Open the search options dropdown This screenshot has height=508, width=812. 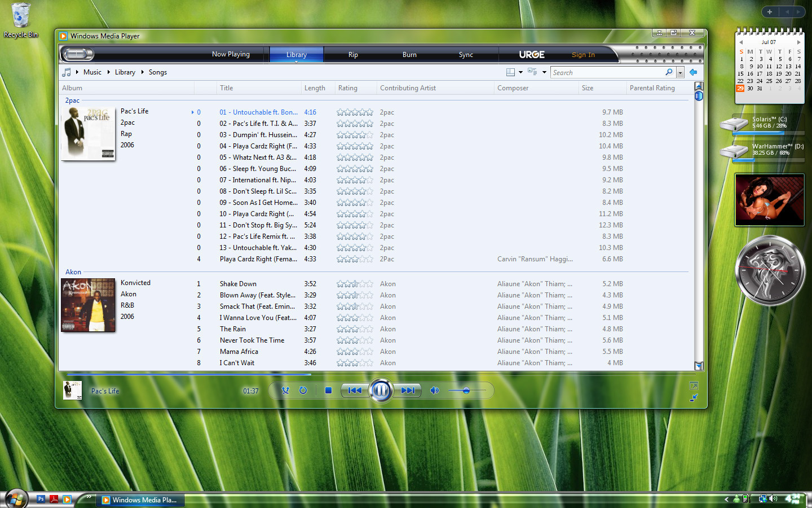click(680, 72)
